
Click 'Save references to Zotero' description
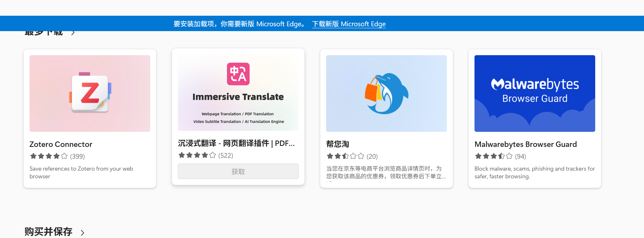click(81, 173)
